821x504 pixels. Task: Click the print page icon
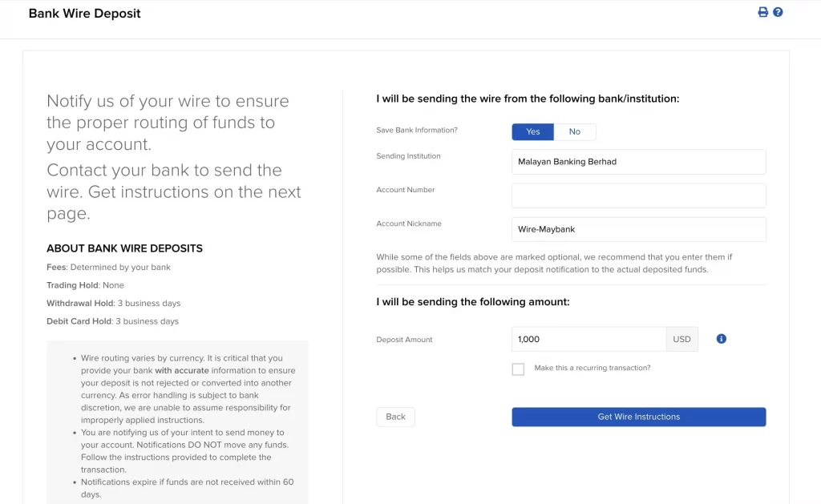762,12
